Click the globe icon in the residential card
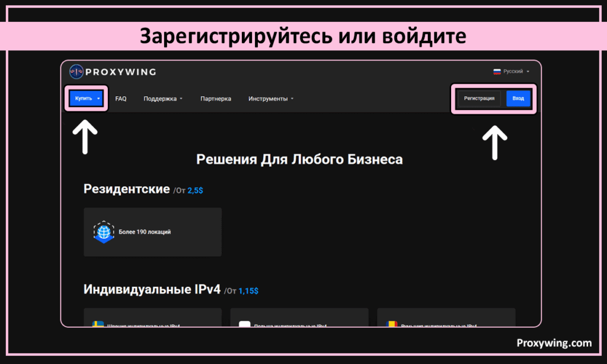Viewport: 607px width, 364px height. tap(104, 232)
